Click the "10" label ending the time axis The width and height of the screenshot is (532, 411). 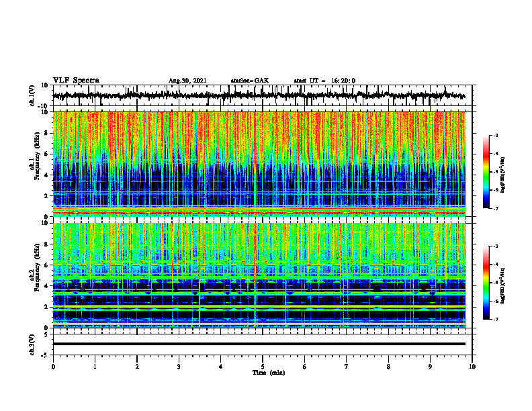click(472, 367)
